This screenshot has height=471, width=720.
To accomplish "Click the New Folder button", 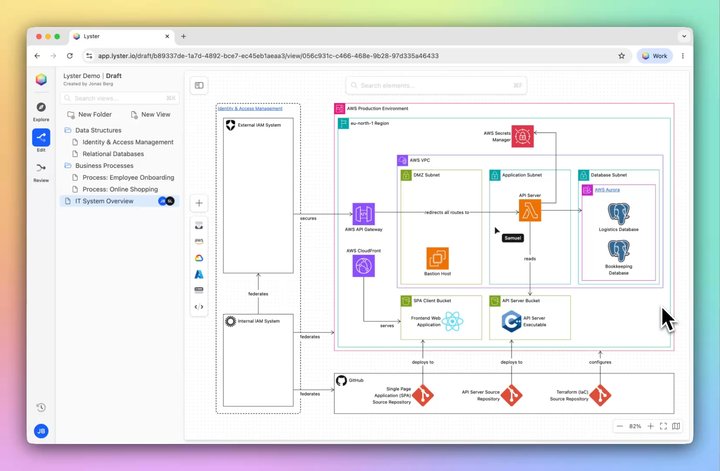I will pyautogui.click(x=90, y=114).
